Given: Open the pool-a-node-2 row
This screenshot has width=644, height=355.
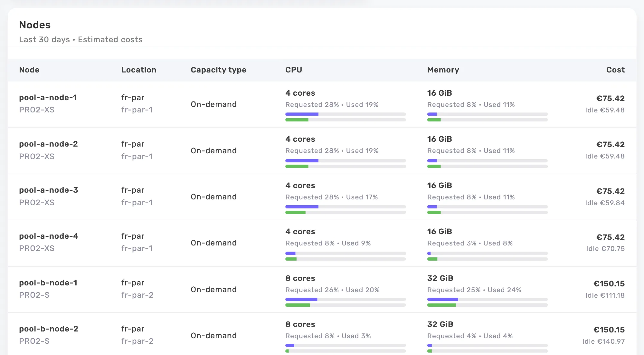Looking at the screenshot, I should click(x=322, y=151).
